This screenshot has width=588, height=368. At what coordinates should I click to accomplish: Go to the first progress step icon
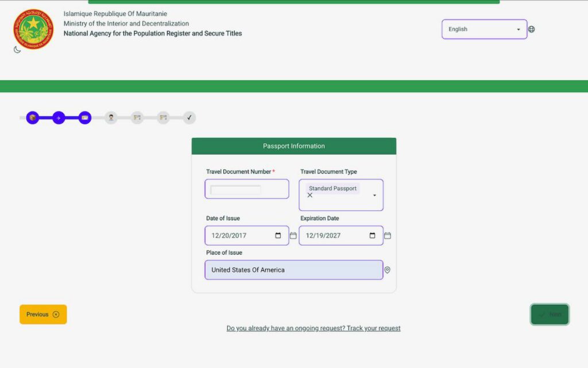click(33, 117)
